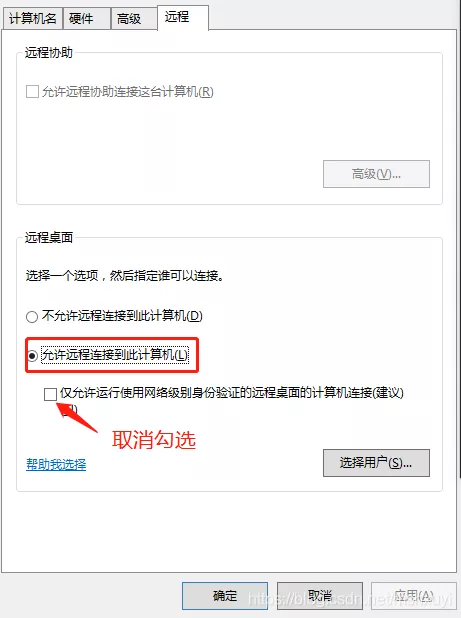
Task: Click the 远程桌面 group heading
Action: pos(49,237)
